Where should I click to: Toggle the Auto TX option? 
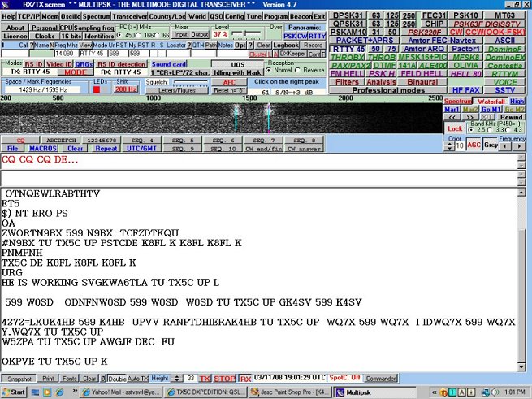click(x=138, y=379)
